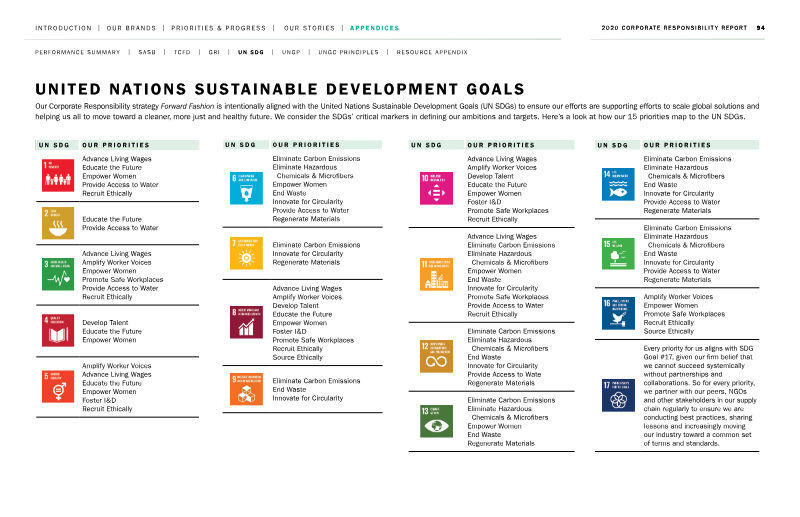Open Priorities & Progress section
Viewport: 800px width, 517px height.
click(x=218, y=28)
